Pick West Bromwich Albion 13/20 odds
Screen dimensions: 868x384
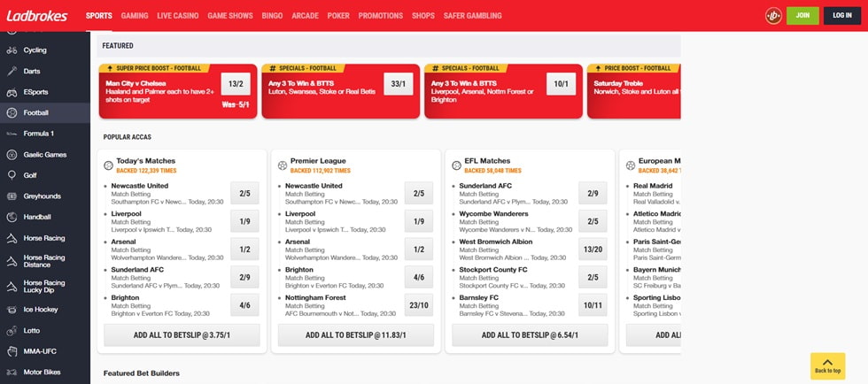(x=593, y=249)
